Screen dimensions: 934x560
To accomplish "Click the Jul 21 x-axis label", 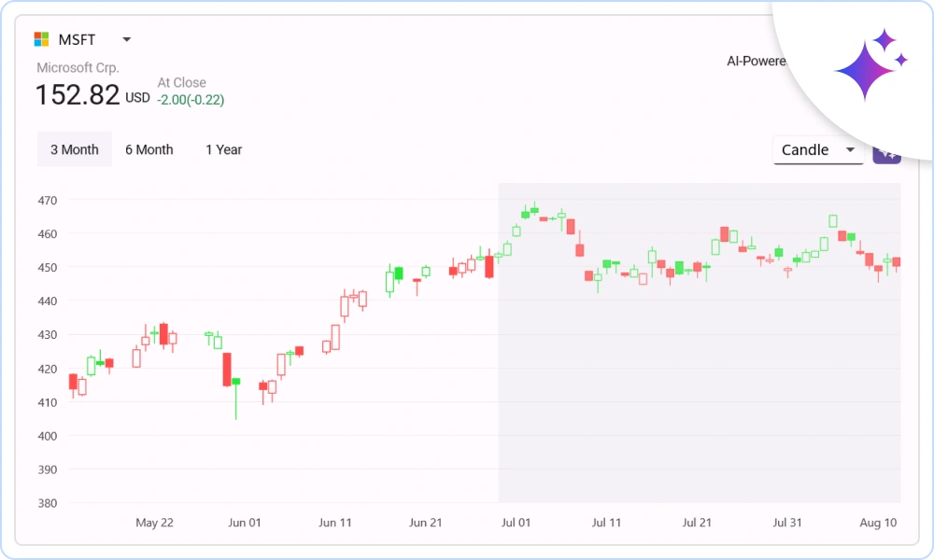I will 697,523.
